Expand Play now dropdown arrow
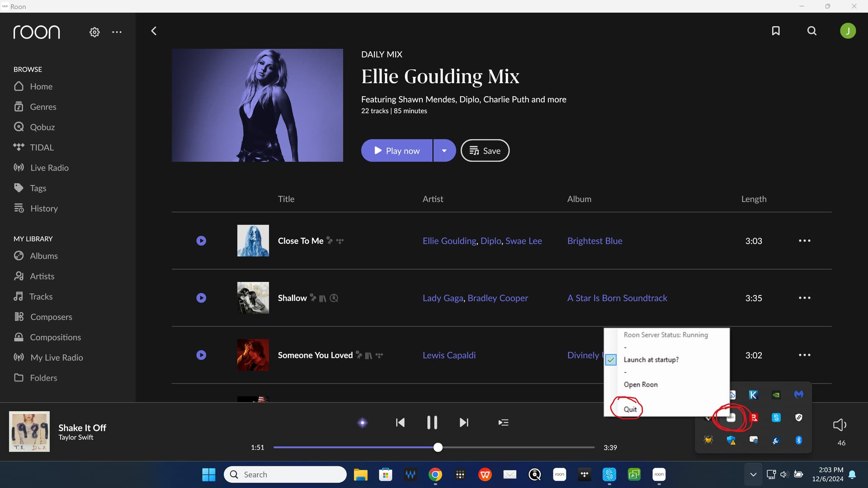Image resolution: width=868 pixels, height=488 pixels. tap(444, 151)
